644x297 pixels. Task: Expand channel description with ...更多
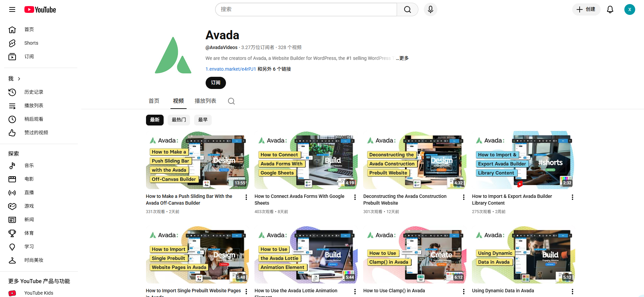(x=402, y=58)
